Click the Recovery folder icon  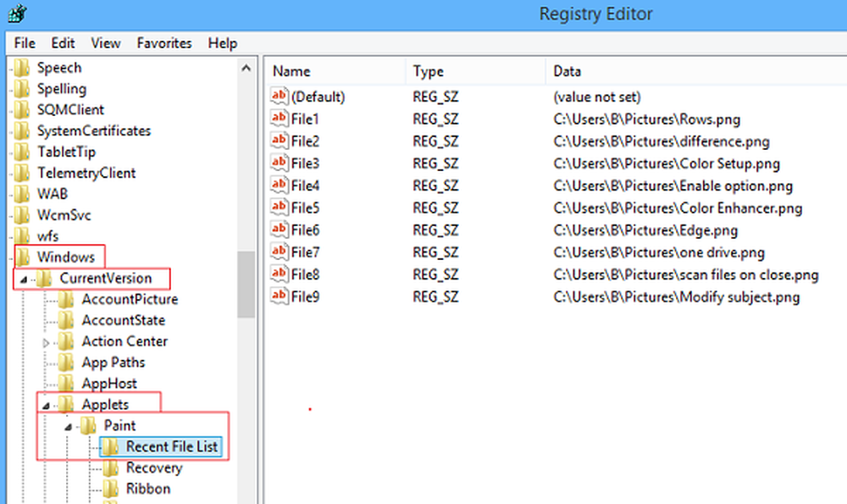tap(111, 468)
